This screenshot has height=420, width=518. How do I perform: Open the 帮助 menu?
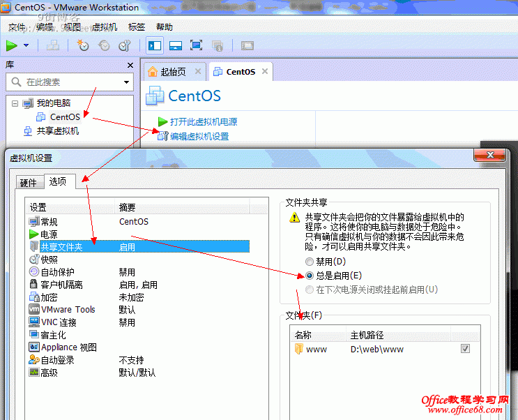(x=165, y=27)
